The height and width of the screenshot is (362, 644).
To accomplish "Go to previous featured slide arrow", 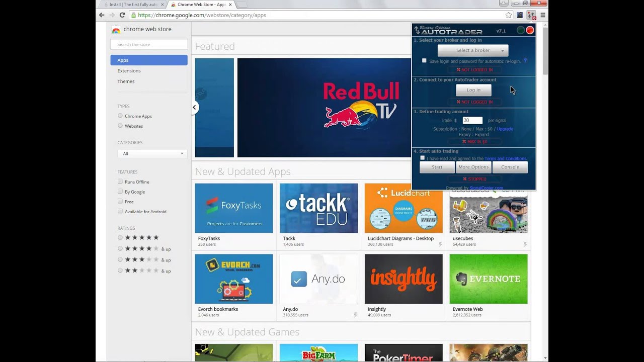I will pyautogui.click(x=194, y=107).
